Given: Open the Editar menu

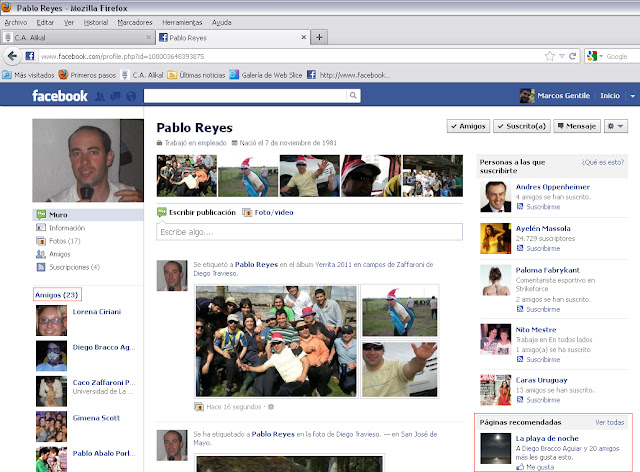Looking at the screenshot, I should coord(45,22).
